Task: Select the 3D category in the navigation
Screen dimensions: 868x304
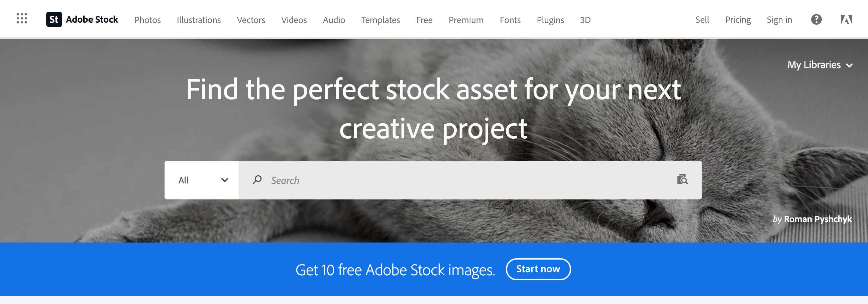Action: (x=585, y=20)
